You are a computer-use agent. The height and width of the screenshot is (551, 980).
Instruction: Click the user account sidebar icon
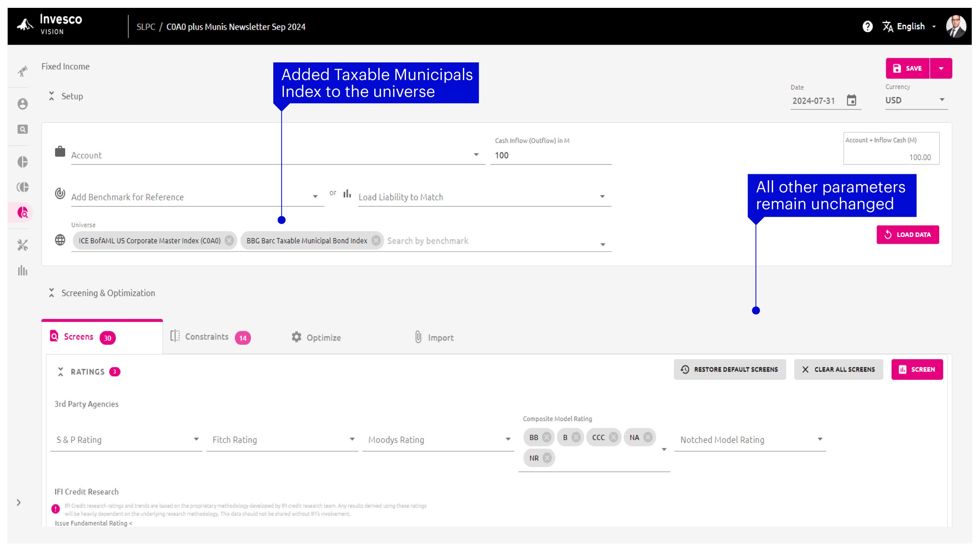click(x=22, y=104)
